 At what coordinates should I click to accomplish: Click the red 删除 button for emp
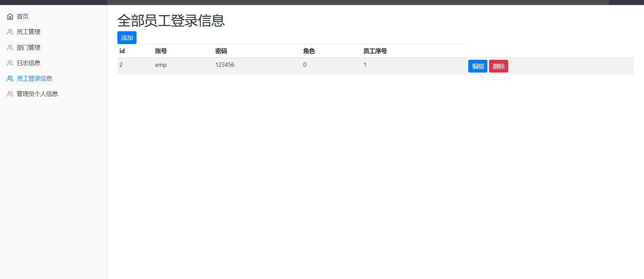(498, 66)
